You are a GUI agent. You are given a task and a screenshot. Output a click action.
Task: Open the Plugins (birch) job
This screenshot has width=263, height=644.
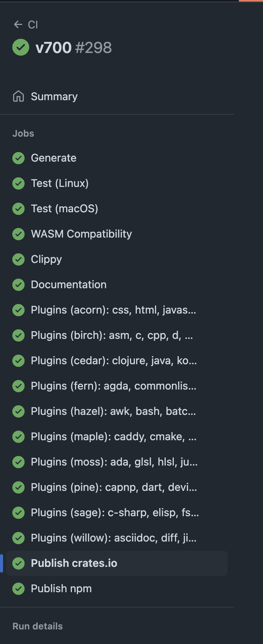(x=112, y=335)
